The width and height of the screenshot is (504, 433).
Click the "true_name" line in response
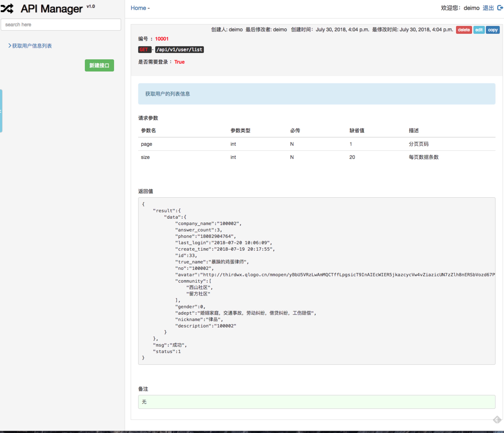212,262
